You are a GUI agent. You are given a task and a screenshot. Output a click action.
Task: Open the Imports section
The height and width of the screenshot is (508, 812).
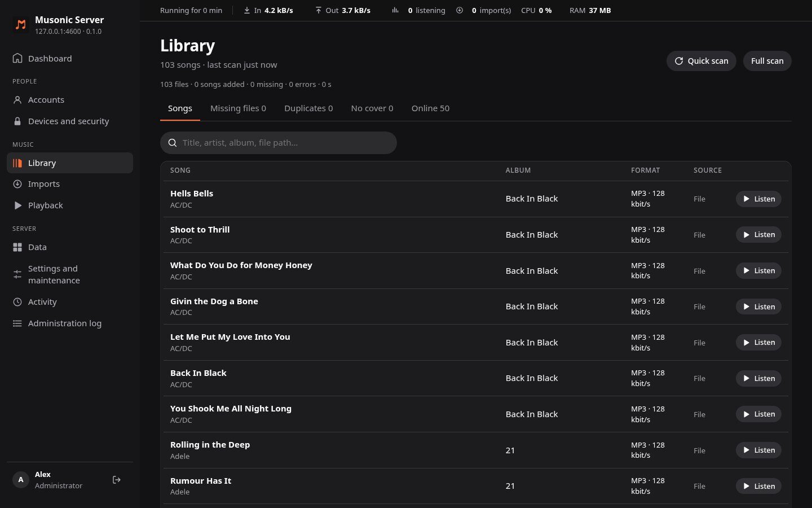tap(70, 184)
